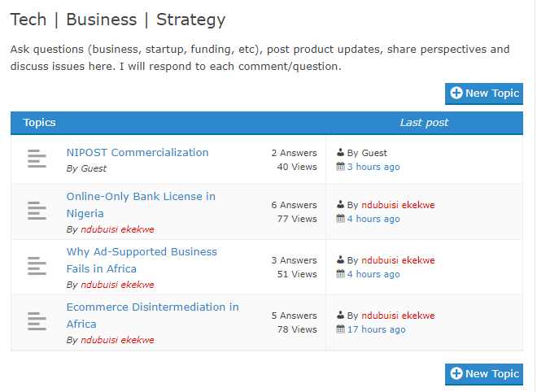The height and width of the screenshot is (392, 537).
Task: Open NIPOST Commercialization topic
Action: (137, 152)
